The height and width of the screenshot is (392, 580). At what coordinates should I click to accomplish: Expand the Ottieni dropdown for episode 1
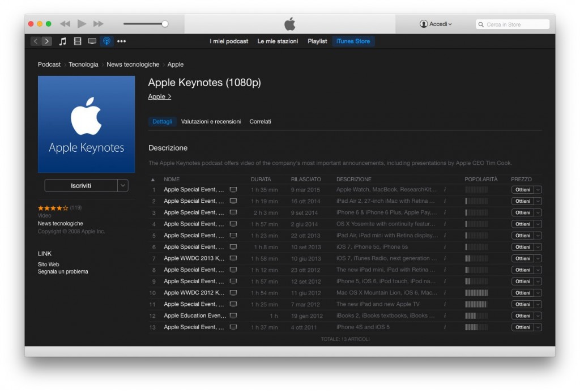(537, 189)
